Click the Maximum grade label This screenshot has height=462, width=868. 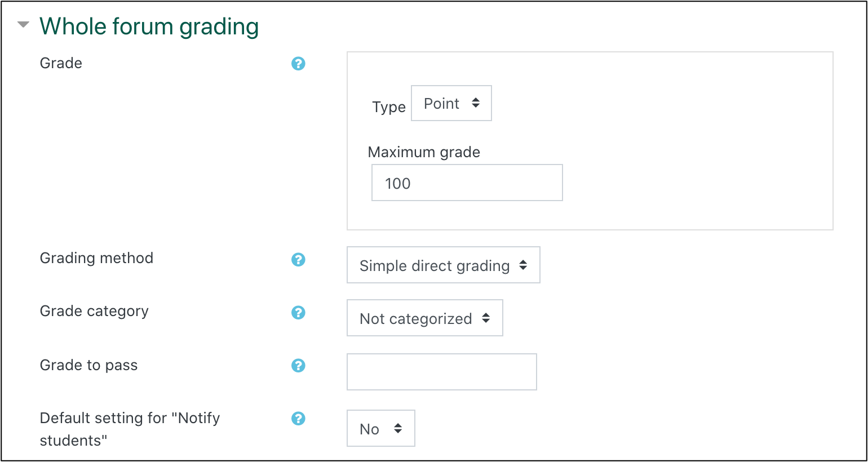[423, 152]
